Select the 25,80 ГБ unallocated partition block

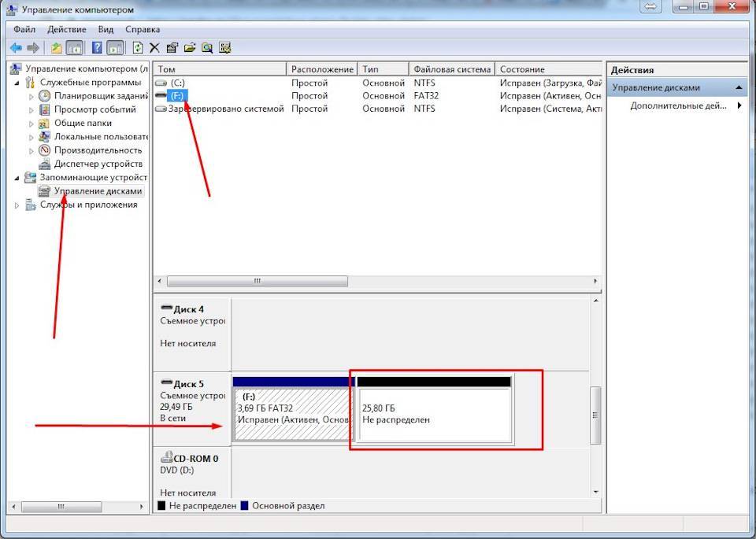[x=433, y=415]
